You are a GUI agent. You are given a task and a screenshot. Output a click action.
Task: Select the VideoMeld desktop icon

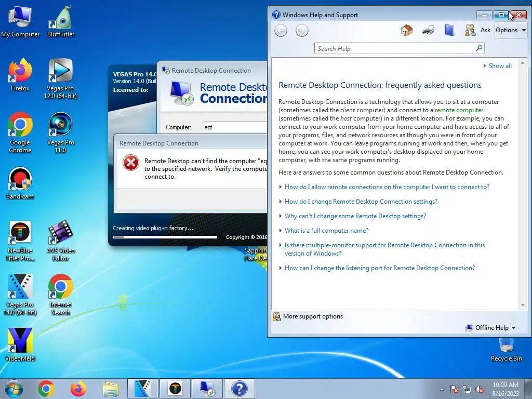(x=20, y=345)
